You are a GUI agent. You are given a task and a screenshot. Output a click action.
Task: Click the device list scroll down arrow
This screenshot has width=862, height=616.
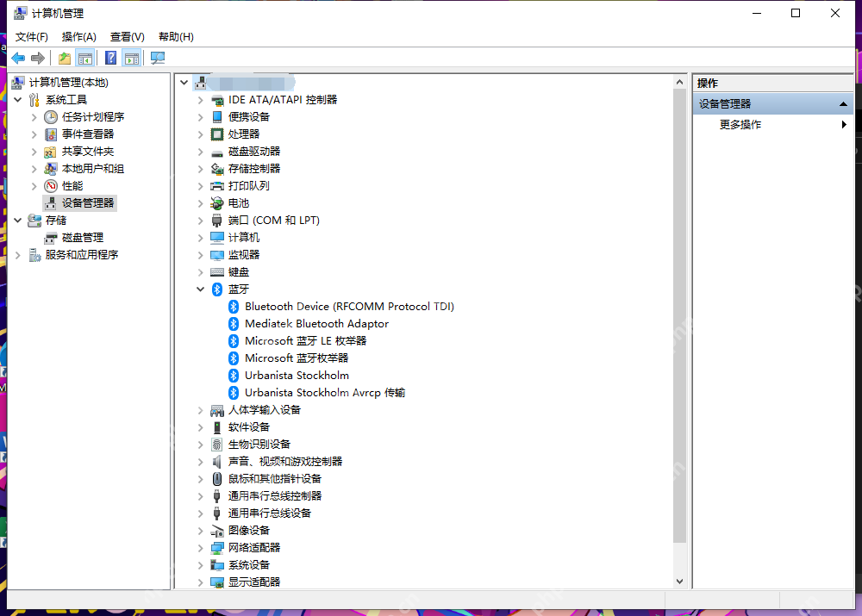click(679, 582)
